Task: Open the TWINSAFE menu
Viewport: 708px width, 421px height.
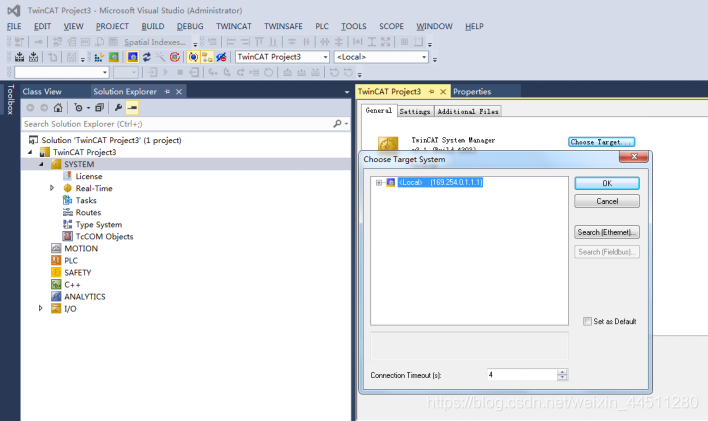Action: point(283,26)
